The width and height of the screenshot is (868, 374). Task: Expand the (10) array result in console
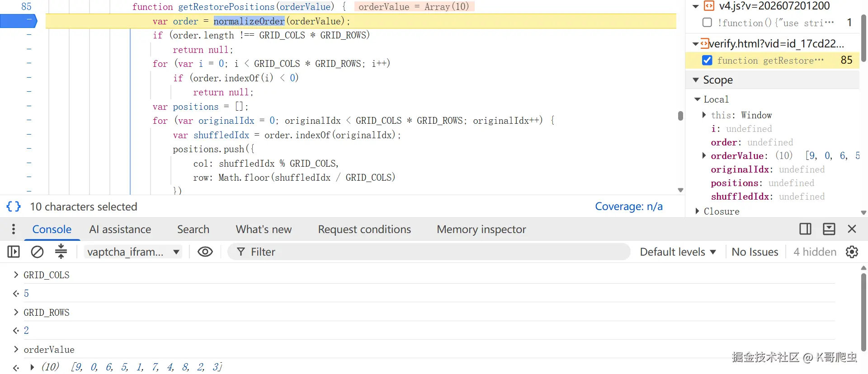pyautogui.click(x=32, y=367)
